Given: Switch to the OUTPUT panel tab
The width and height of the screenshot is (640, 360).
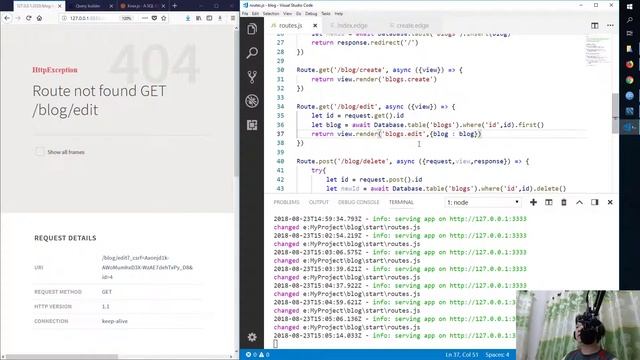Looking at the screenshot, I should (x=319, y=202).
